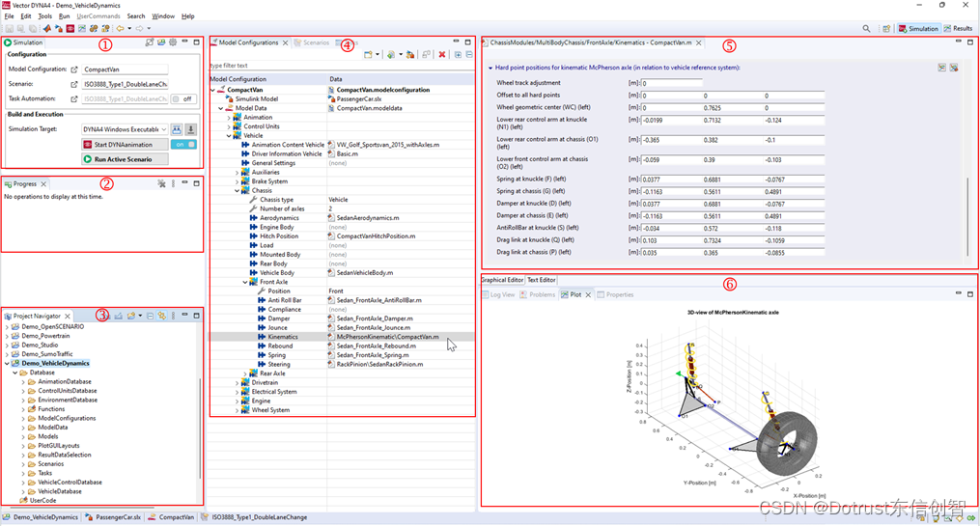
Task: Click the Run Active Scenario button
Action: click(125, 159)
